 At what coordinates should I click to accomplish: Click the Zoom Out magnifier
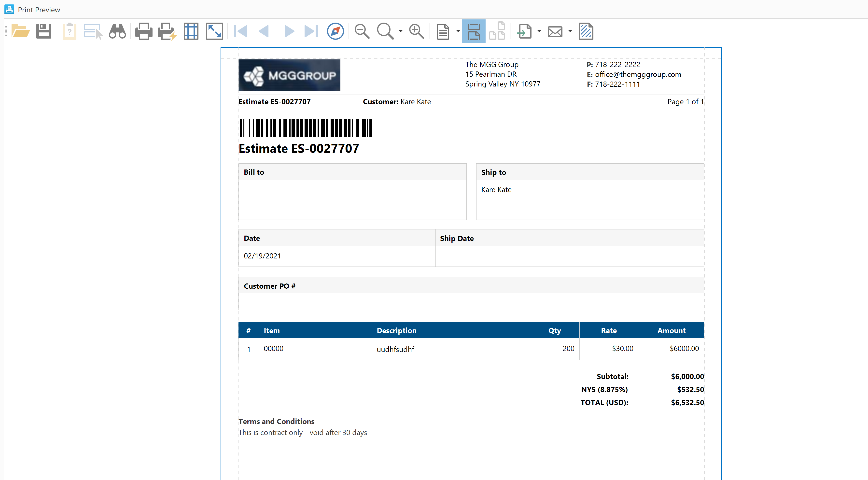362,31
